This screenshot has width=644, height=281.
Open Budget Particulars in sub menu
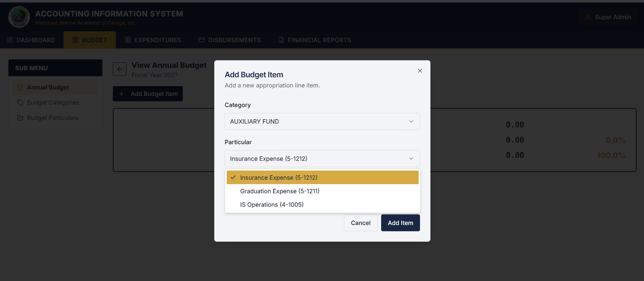55,118
